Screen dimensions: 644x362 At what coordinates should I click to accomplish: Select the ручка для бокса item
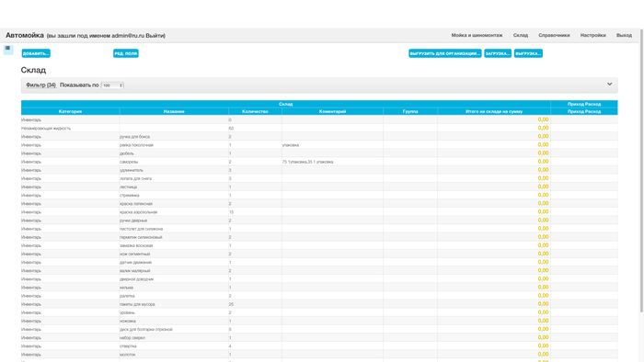coord(134,137)
